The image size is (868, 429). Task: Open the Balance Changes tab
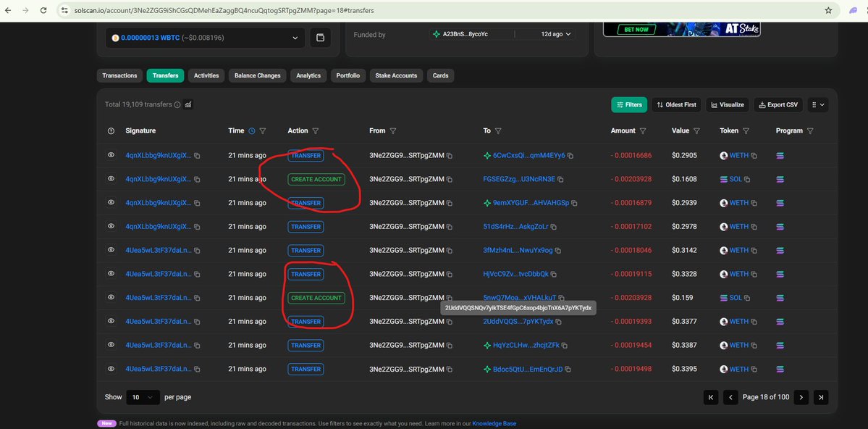258,75
